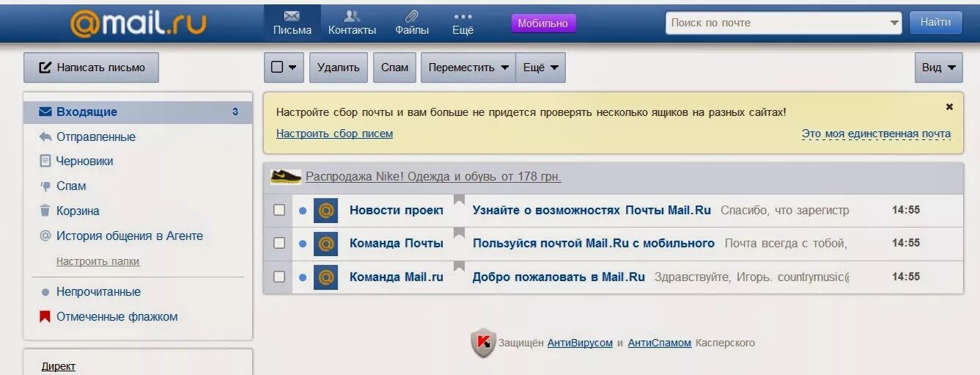Click Написать письмо compose button
This screenshot has height=375, width=980.
pyautogui.click(x=91, y=68)
